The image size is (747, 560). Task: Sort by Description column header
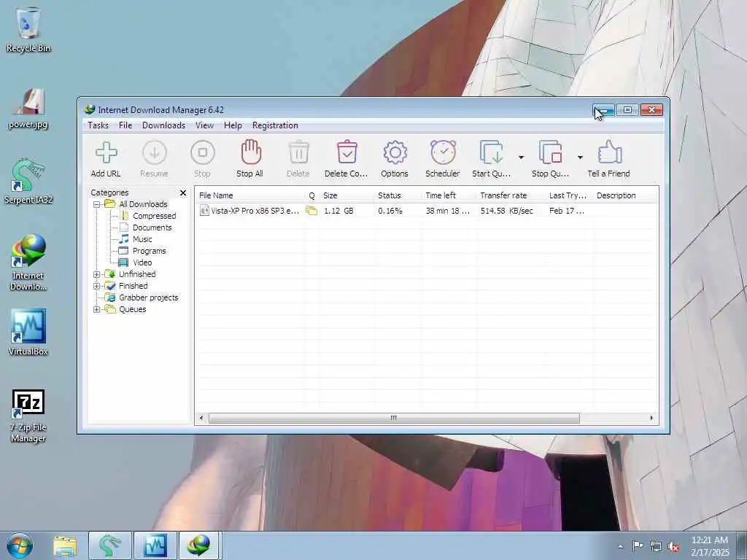coord(625,195)
